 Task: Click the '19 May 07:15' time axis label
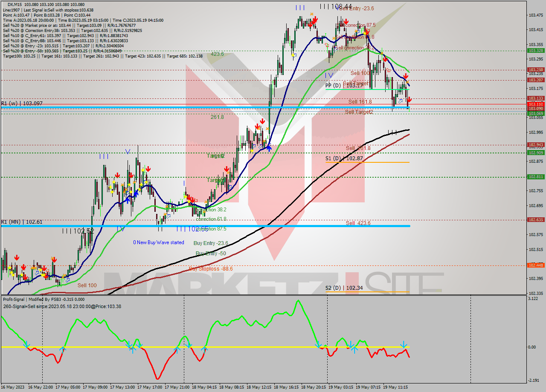tap(368, 387)
